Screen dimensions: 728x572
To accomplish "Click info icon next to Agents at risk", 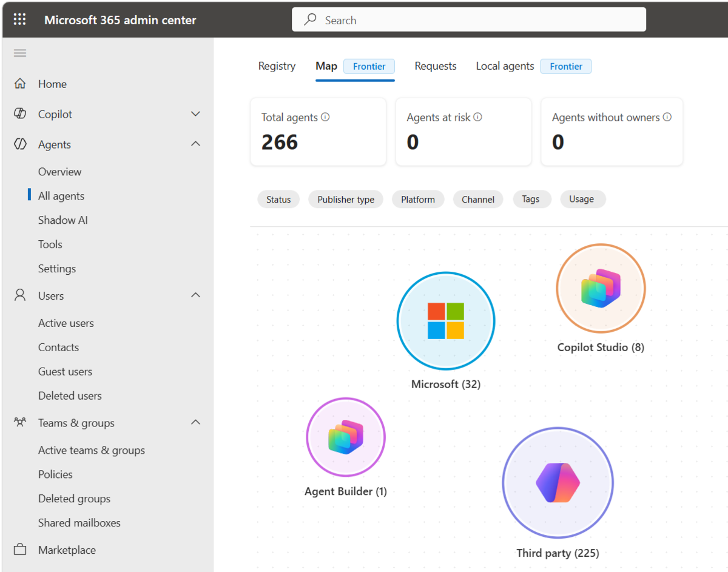I will click(x=477, y=117).
